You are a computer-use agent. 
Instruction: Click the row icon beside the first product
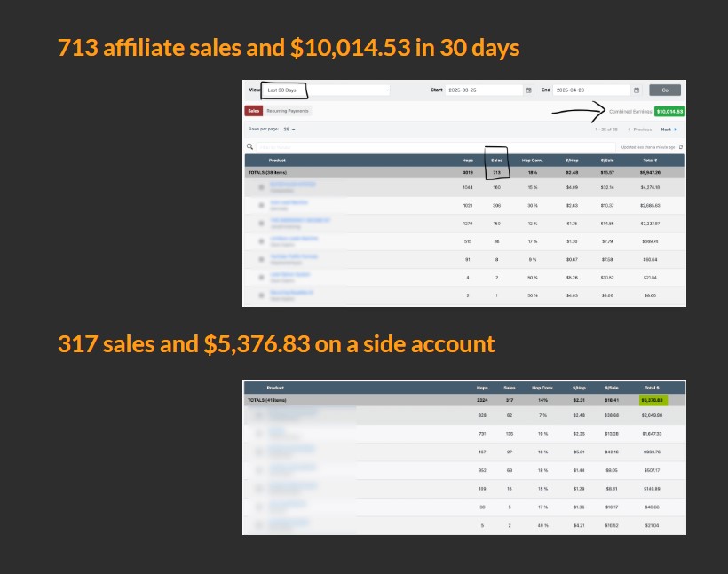click(261, 188)
